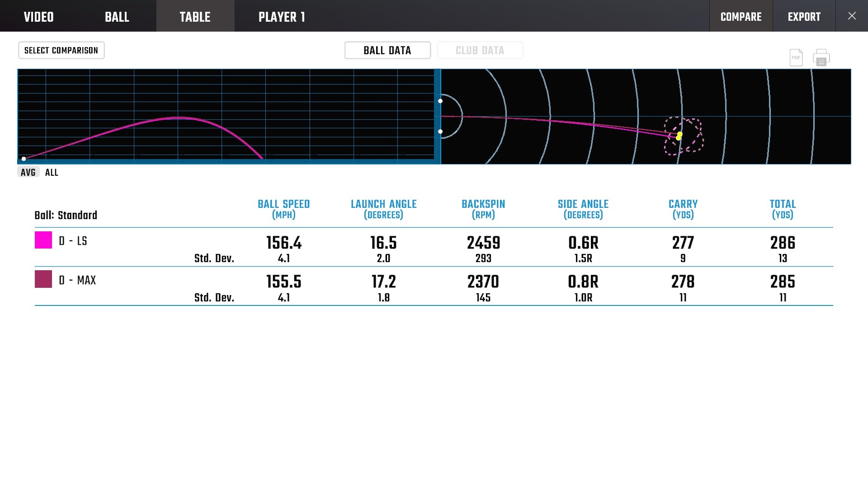Switch to CLUB DATA view
The width and height of the screenshot is (868, 488).
[480, 50]
